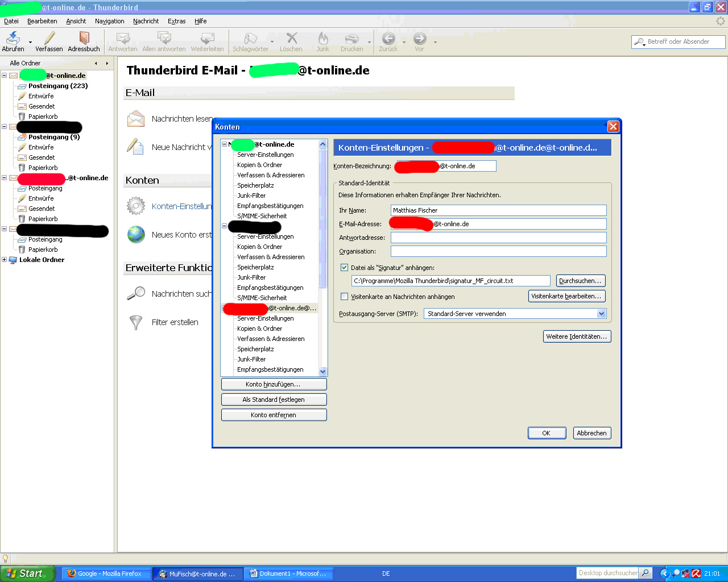
Task: Click the Vor forward arrow icon
Action: [x=420, y=38]
